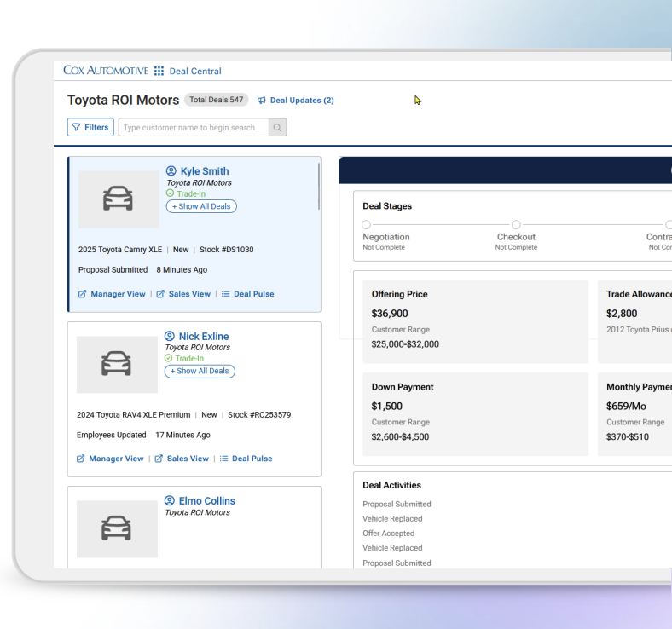Expand Show All Deals for Nick Exline
The height and width of the screenshot is (629, 672).
click(200, 372)
